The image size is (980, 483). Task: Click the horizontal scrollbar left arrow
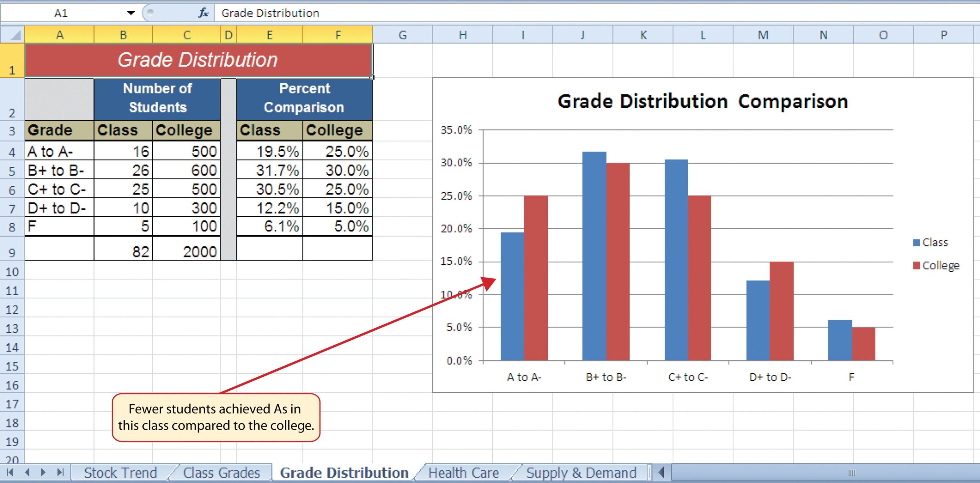(x=661, y=473)
